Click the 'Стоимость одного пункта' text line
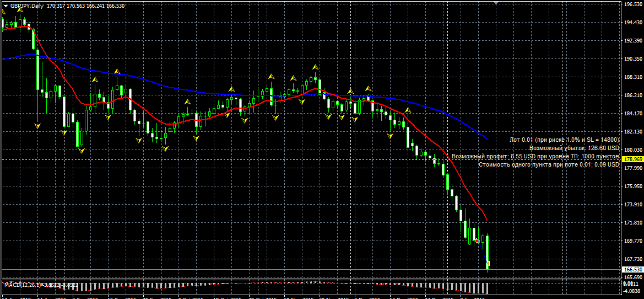This screenshot has width=644, height=299. [x=549, y=164]
